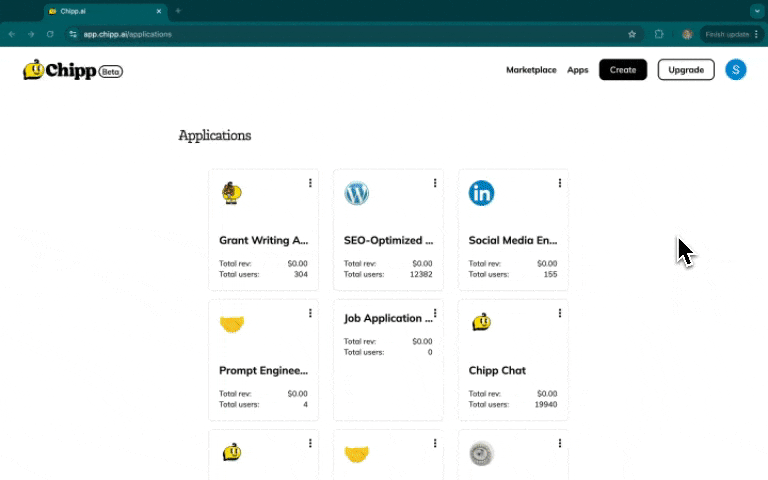Open the Grant Writing app's three-dot menu
Screen dimensions: 768x480
(x=310, y=183)
